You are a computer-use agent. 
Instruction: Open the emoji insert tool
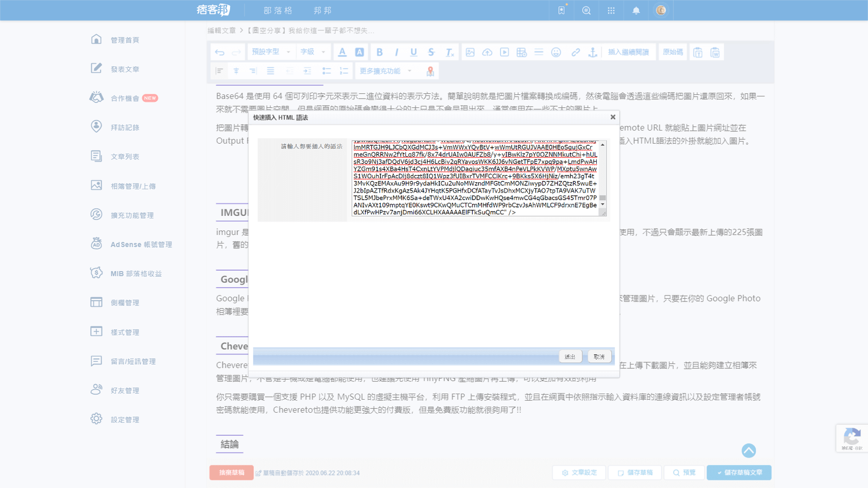556,52
